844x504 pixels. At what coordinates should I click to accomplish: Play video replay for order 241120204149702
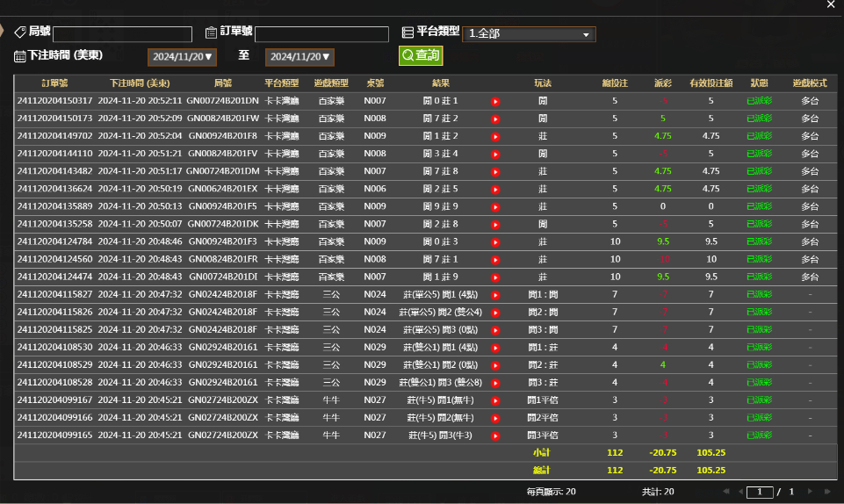(x=495, y=136)
